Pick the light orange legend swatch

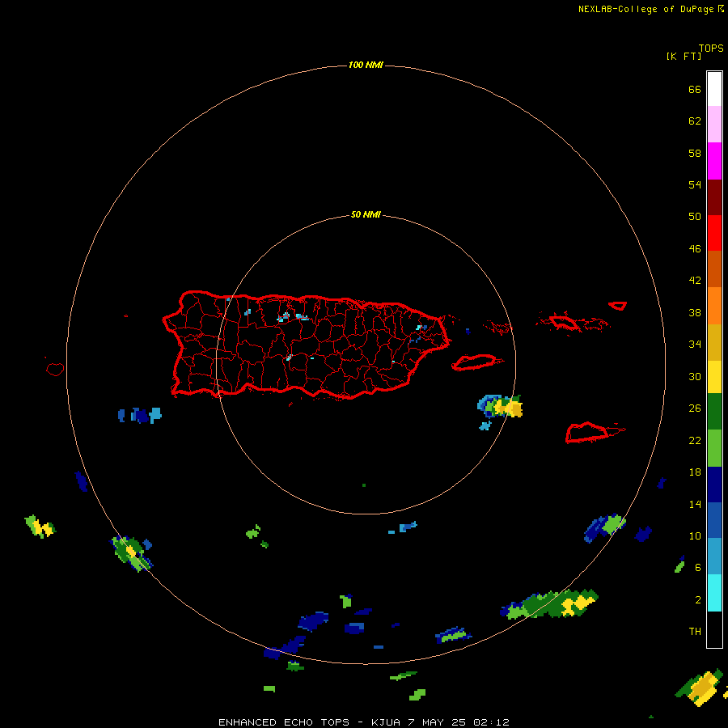point(714,306)
